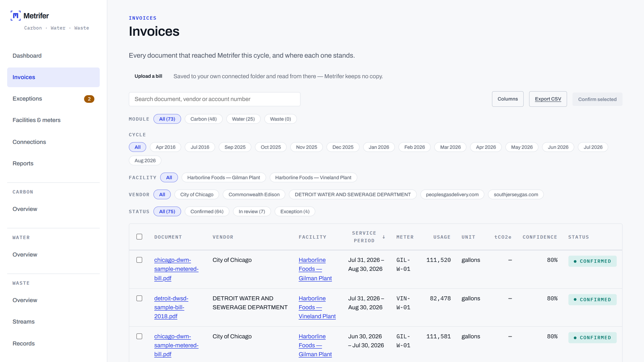Filter vendor to Commonwealth Edison

pyautogui.click(x=254, y=194)
